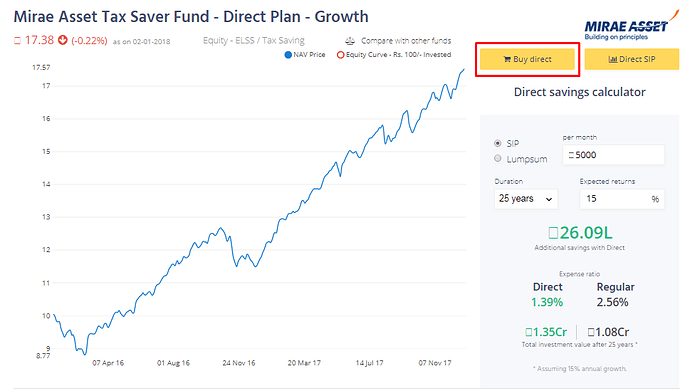Select the SIP radio button
This screenshot has height=390, width=690.
click(x=498, y=143)
